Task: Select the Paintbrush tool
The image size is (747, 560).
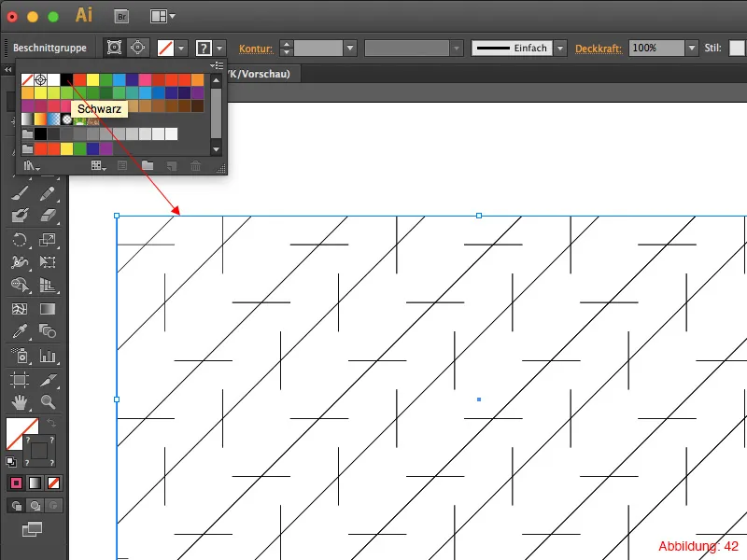Action: pyautogui.click(x=20, y=193)
